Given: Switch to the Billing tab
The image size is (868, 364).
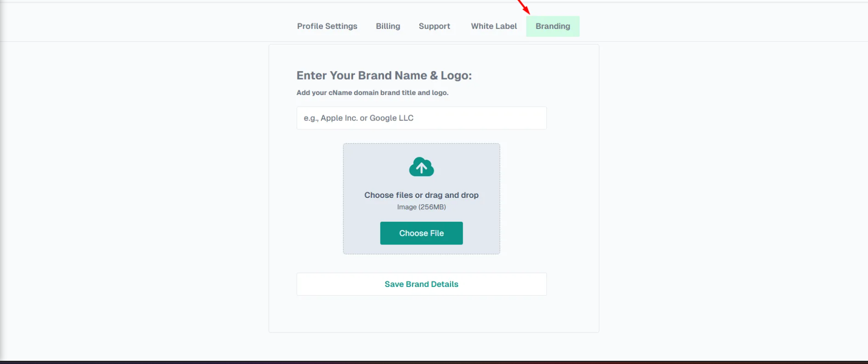Looking at the screenshot, I should coord(388,26).
